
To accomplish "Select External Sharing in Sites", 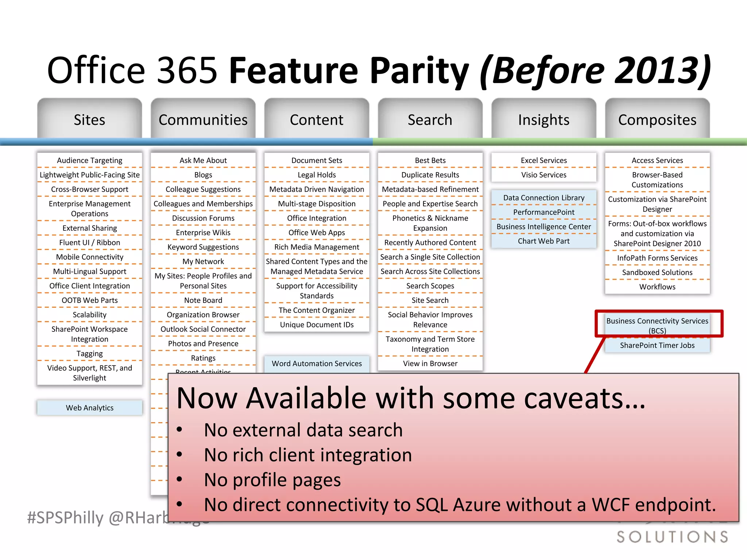I will (89, 228).
